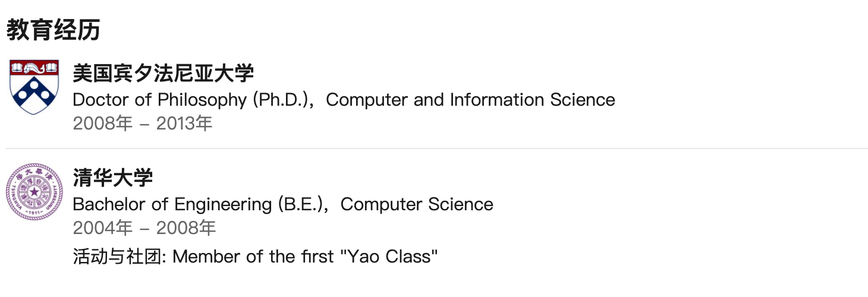Open the 美国宾夕法尼亚大学 school link

click(163, 74)
